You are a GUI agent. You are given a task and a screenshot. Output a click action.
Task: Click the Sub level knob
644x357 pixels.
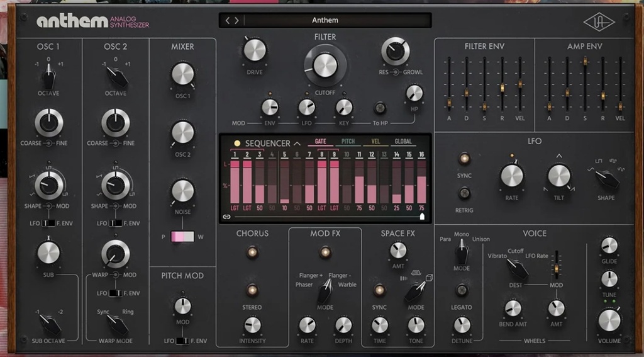coord(48,252)
